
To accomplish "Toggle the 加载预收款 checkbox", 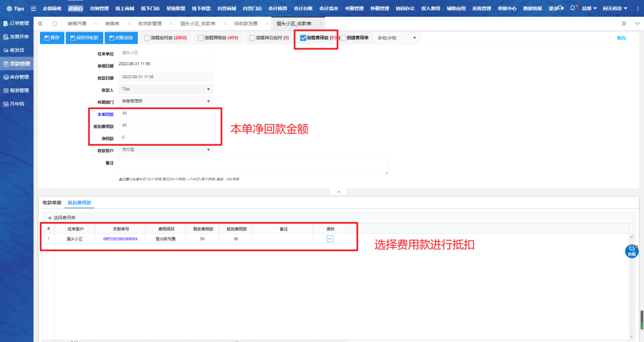I will point(201,38).
